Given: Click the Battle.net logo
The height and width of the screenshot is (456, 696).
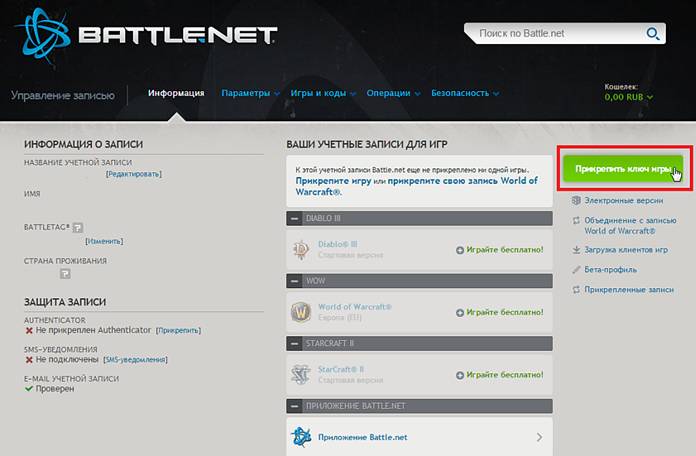Looking at the screenshot, I should 146,36.
